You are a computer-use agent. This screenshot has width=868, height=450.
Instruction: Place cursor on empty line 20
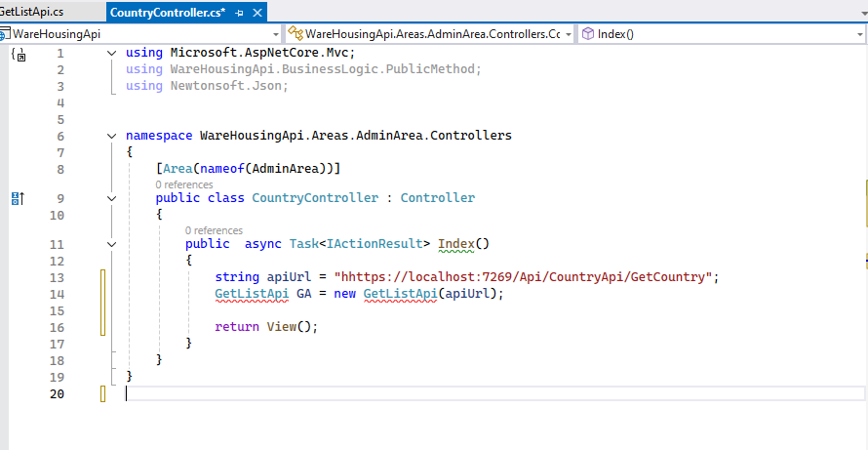(390, 393)
